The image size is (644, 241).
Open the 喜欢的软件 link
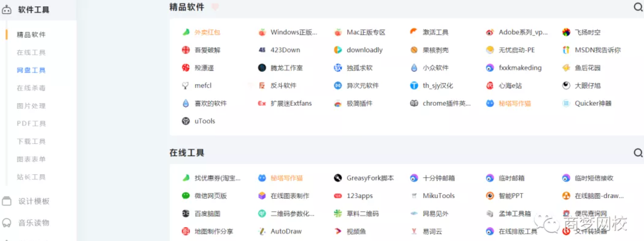[x=211, y=103]
